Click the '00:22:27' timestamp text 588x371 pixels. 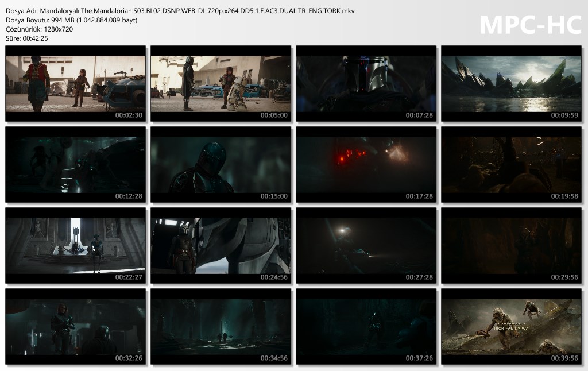click(129, 277)
